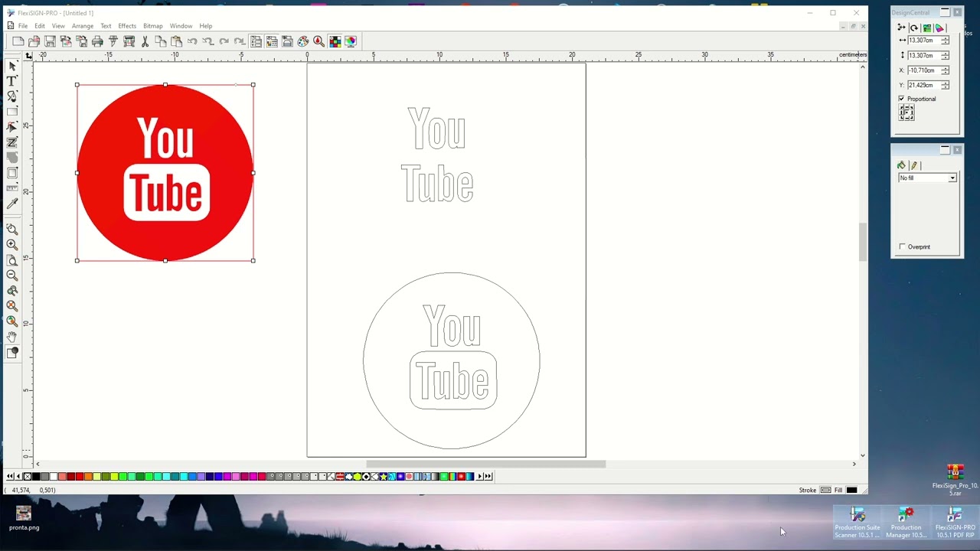Open the Help menu

pyautogui.click(x=206, y=26)
